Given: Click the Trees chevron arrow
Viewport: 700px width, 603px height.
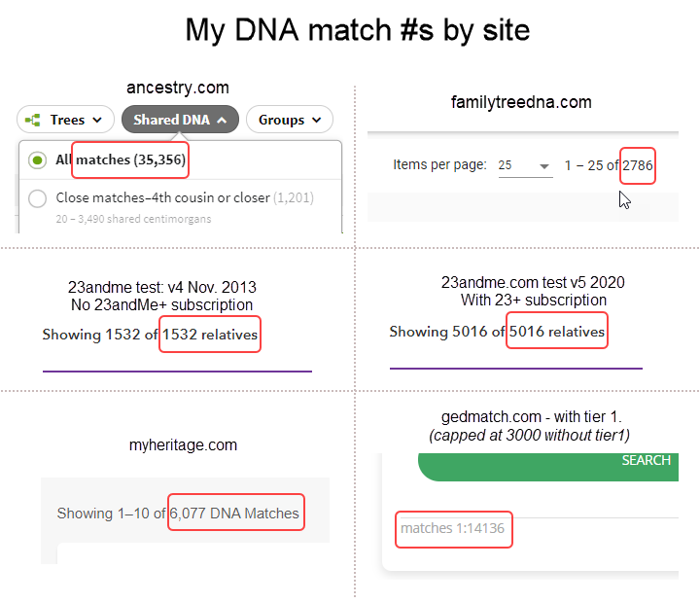Looking at the screenshot, I should 95,121.
